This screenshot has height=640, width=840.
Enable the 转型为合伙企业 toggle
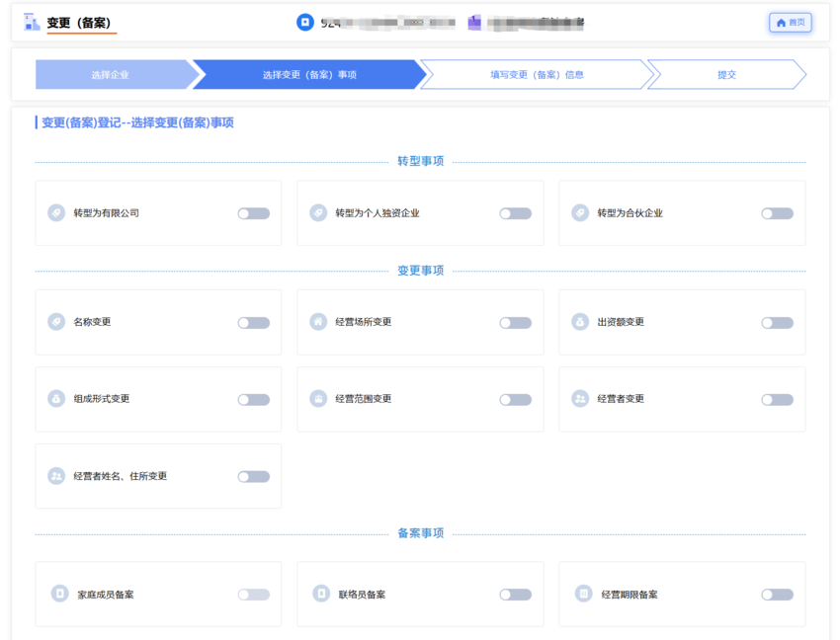(777, 213)
